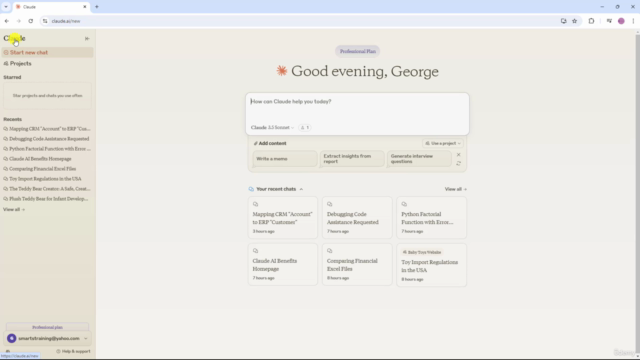Select Generate interview questions suggestion

(x=419, y=159)
